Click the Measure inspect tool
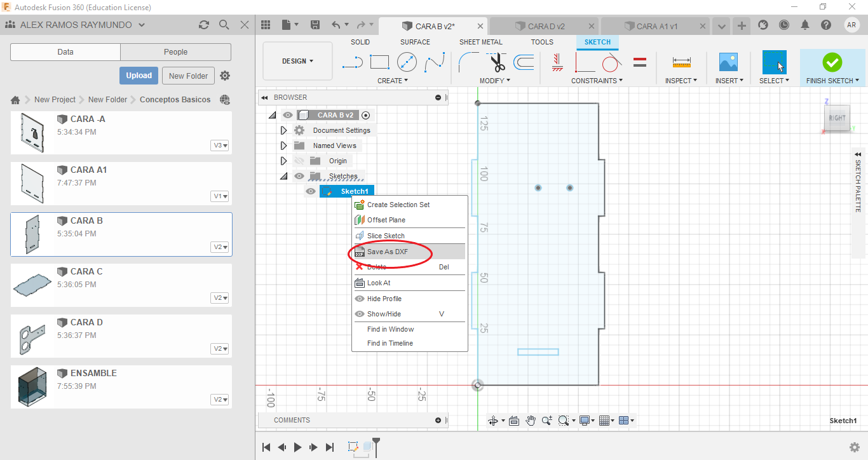The image size is (868, 460). click(681, 62)
